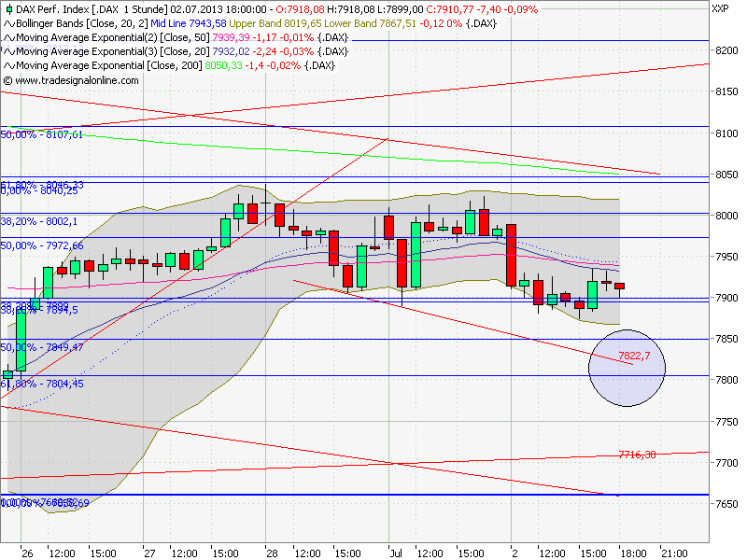Screen dimensions: 747x560
Task: Click the last red candlestick near 7910
Action: click(x=619, y=287)
